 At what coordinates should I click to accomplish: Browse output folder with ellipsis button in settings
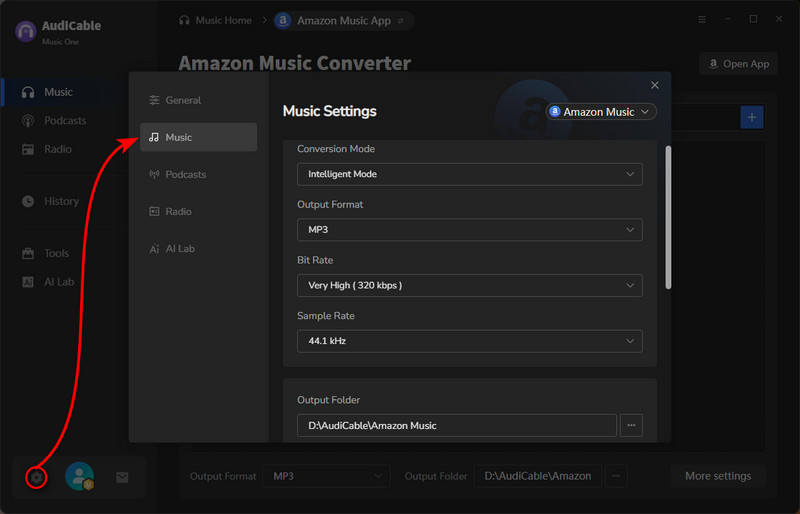631,425
